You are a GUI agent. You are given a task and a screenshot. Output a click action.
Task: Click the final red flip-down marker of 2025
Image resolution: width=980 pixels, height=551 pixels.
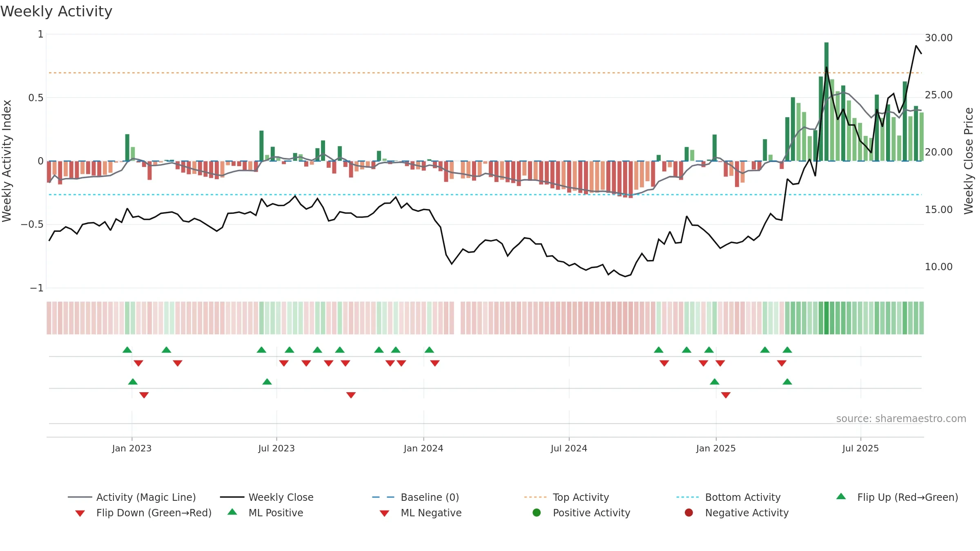(x=782, y=363)
